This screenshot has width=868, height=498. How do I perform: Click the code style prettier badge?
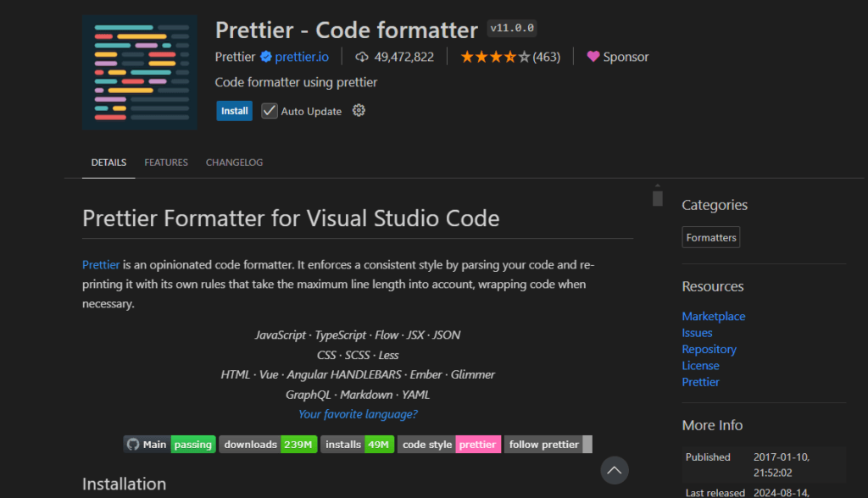tap(449, 445)
